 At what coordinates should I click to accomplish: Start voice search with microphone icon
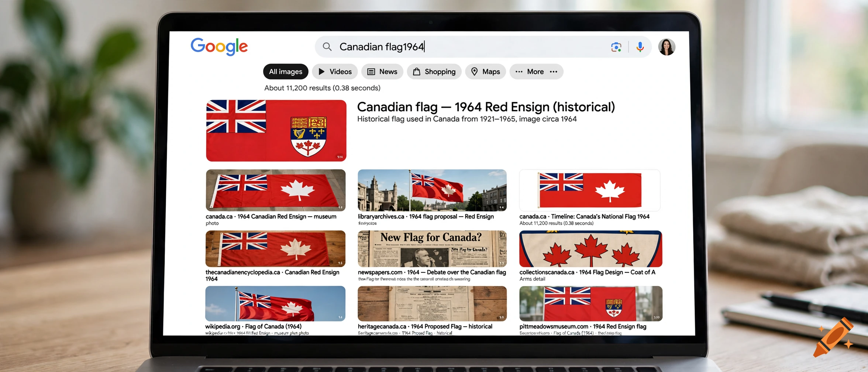640,47
